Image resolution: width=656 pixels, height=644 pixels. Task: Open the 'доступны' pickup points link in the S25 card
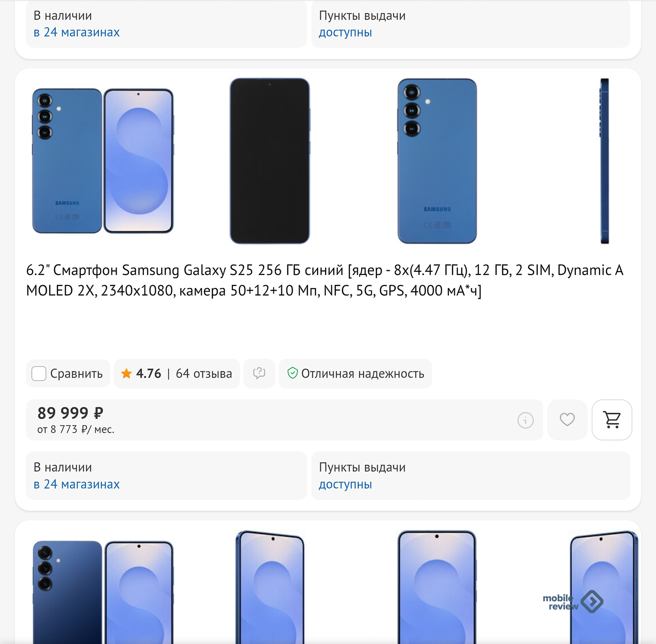click(345, 484)
